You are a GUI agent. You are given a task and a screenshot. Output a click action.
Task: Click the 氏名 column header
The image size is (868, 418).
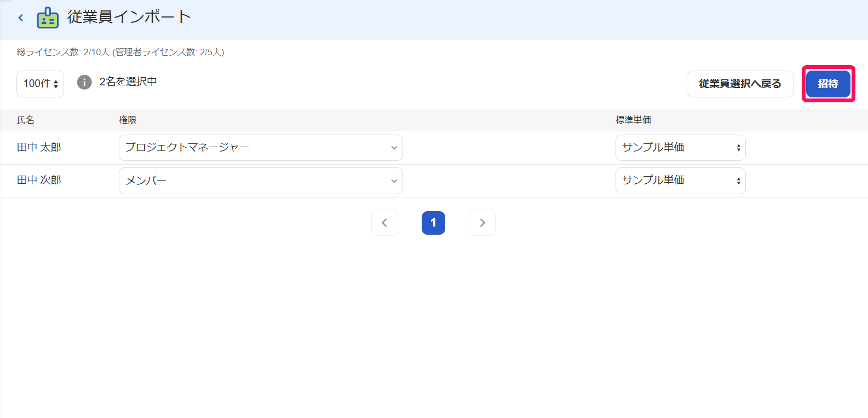tap(26, 120)
